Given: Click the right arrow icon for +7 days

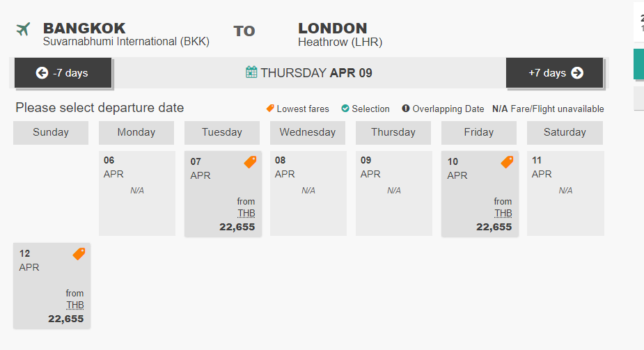Looking at the screenshot, I should (577, 73).
